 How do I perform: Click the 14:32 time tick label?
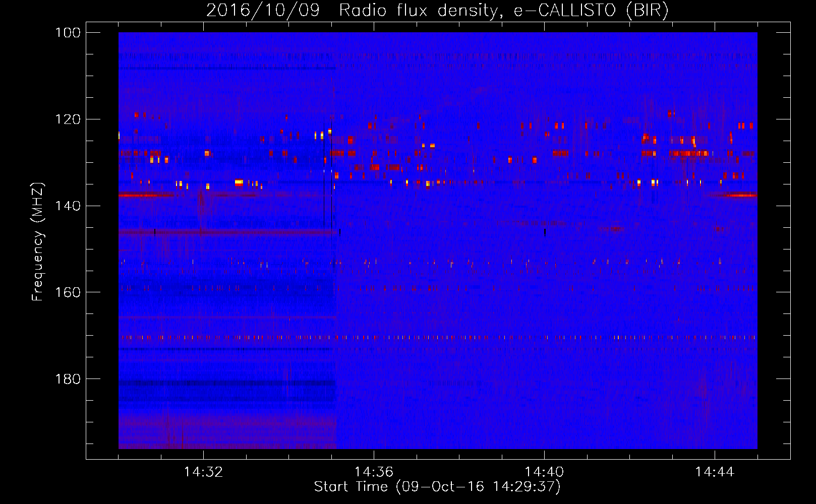point(203,472)
